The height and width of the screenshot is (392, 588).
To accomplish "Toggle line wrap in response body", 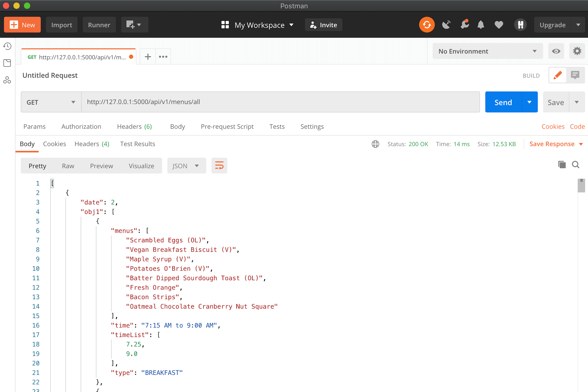I will pyautogui.click(x=219, y=166).
